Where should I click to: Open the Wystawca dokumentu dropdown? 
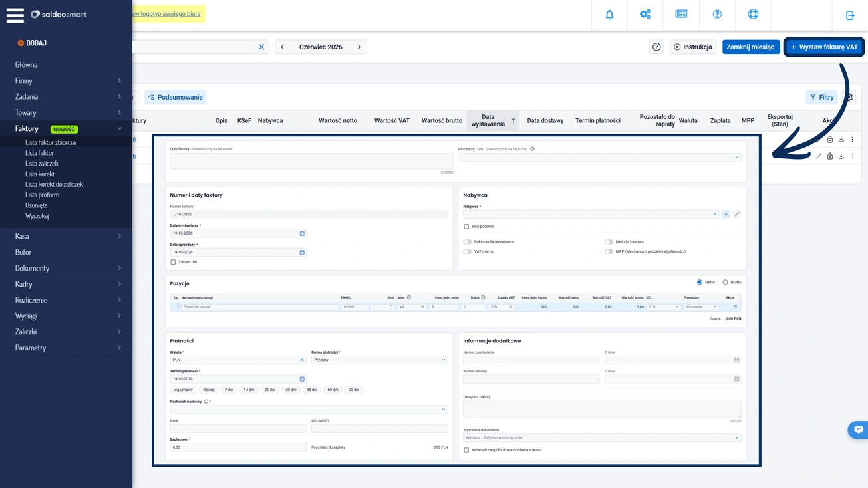602,438
